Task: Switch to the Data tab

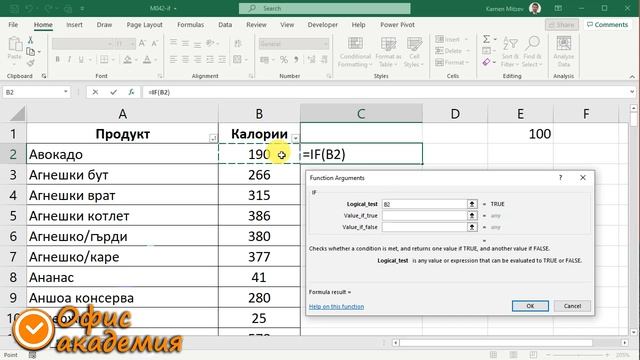Action: (225, 24)
